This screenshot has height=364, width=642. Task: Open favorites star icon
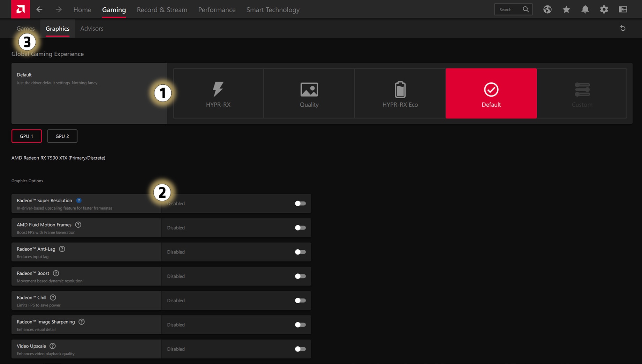[566, 9]
